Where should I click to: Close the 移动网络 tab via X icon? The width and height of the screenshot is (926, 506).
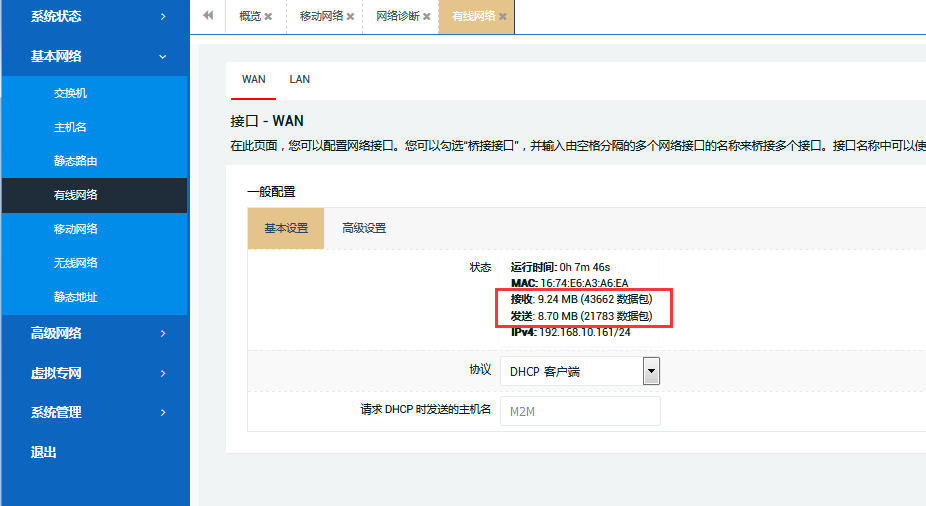pyautogui.click(x=350, y=17)
